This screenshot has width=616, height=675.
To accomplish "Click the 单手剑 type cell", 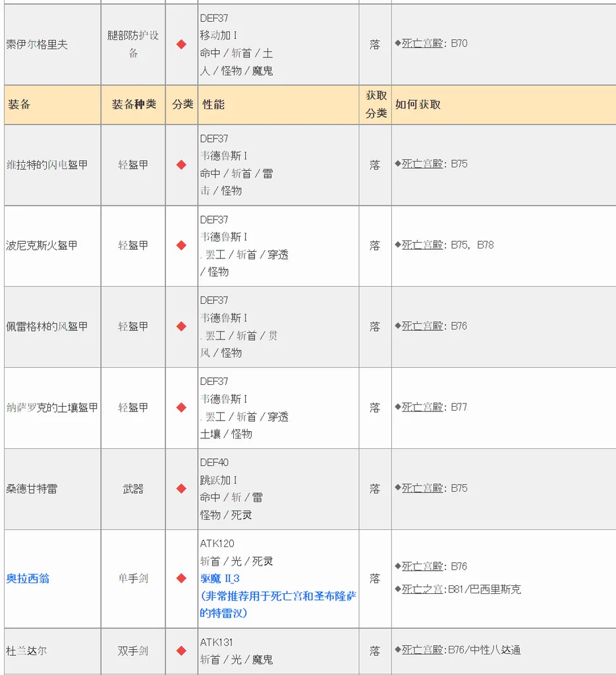I will click(x=133, y=579).
